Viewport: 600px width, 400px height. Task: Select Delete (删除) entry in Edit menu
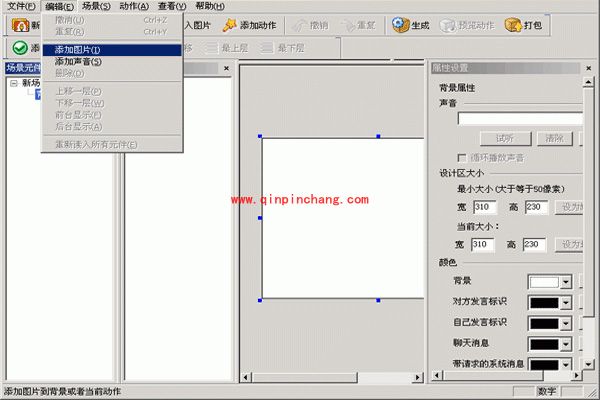[x=112, y=73]
